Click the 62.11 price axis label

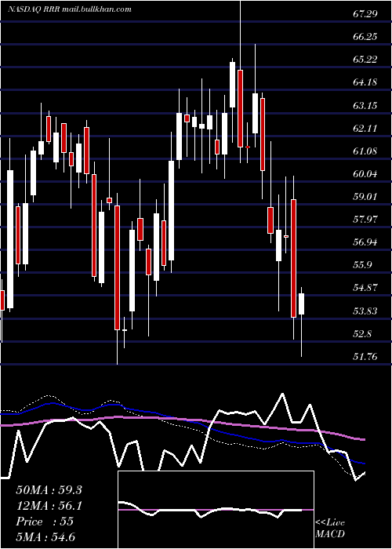(x=365, y=128)
